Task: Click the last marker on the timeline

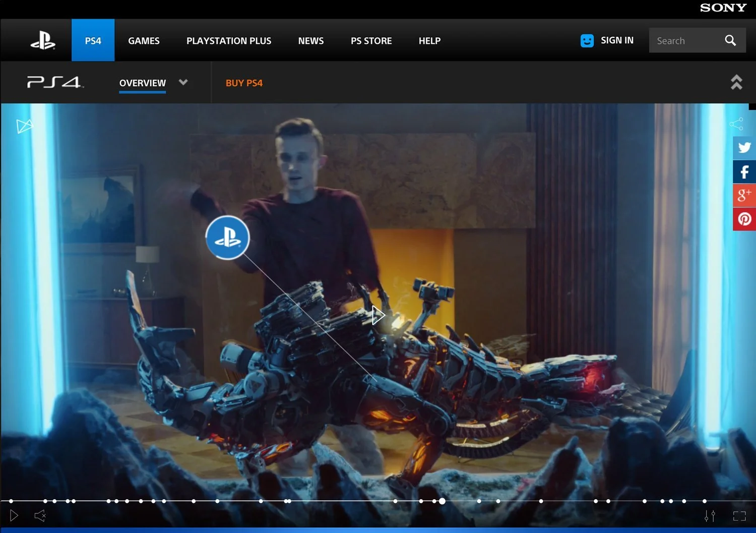Action: [705, 501]
